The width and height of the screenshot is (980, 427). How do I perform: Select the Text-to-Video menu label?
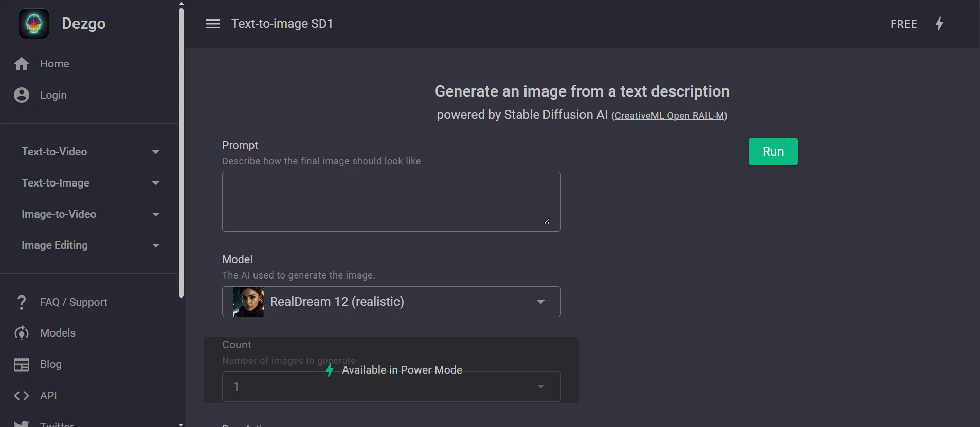click(54, 152)
